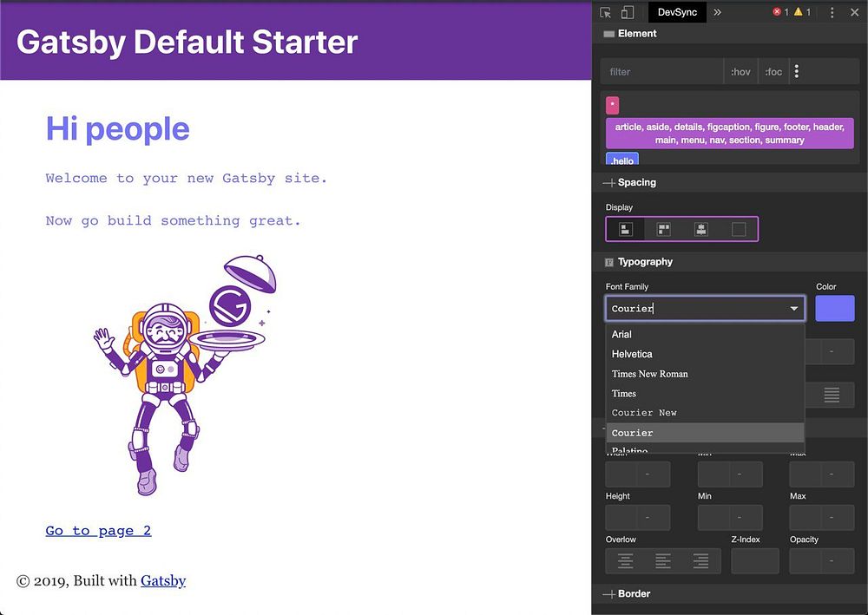Image resolution: width=868 pixels, height=615 pixels.
Task: Collapse the Typography section
Action: pyautogui.click(x=730, y=262)
